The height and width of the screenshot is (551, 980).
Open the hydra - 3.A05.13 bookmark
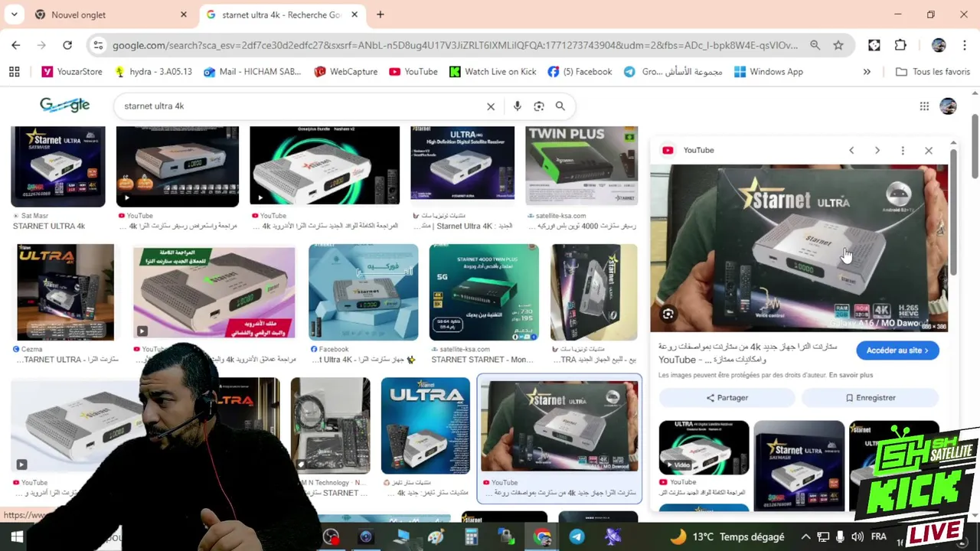coord(152,72)
